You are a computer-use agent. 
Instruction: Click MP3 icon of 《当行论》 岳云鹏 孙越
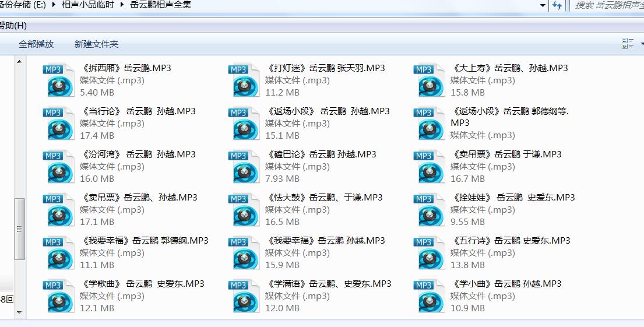(58, 123)
